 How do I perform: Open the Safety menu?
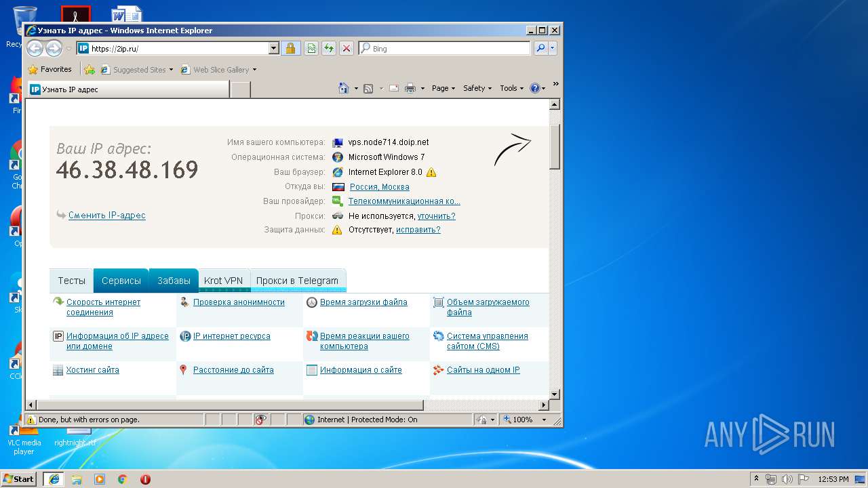(x=477, y=88)
